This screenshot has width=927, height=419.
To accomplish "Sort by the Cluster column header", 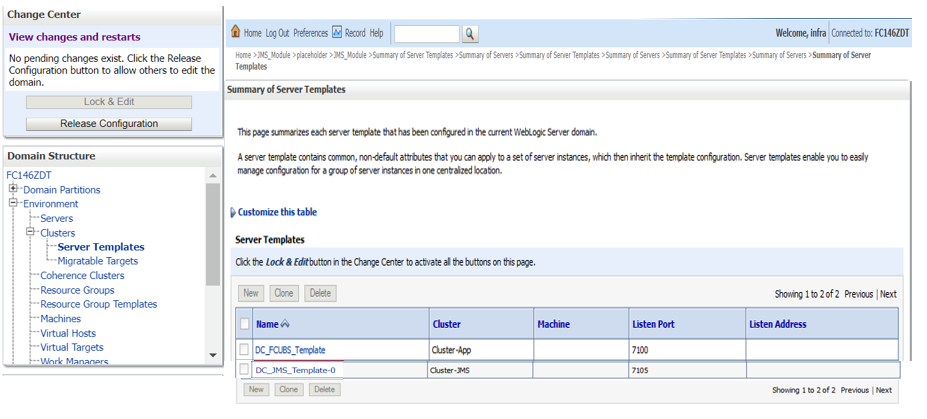I will 446,324.
